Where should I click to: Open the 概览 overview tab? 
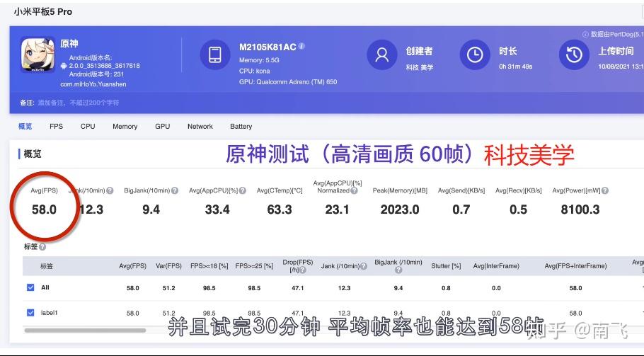(25, 127)
